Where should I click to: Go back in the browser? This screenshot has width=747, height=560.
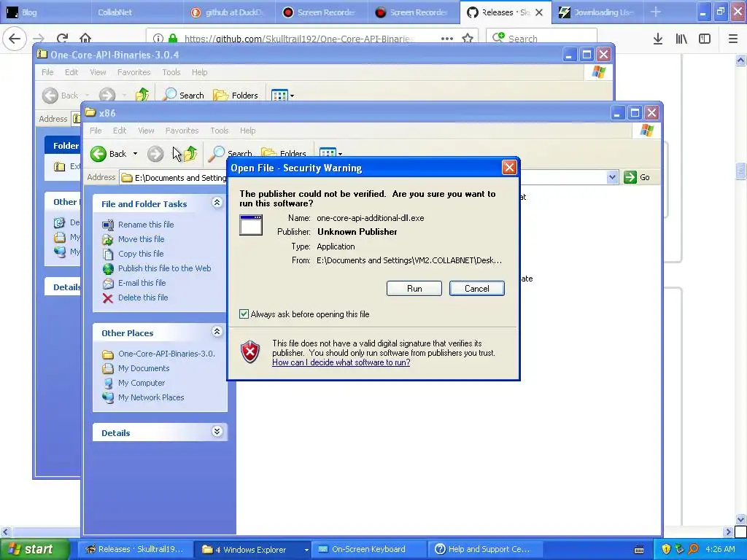click(15, 39)
